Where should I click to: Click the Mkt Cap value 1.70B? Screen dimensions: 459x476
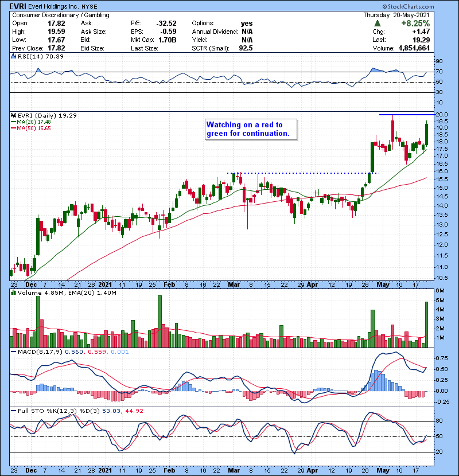click(x=168, y=40)
